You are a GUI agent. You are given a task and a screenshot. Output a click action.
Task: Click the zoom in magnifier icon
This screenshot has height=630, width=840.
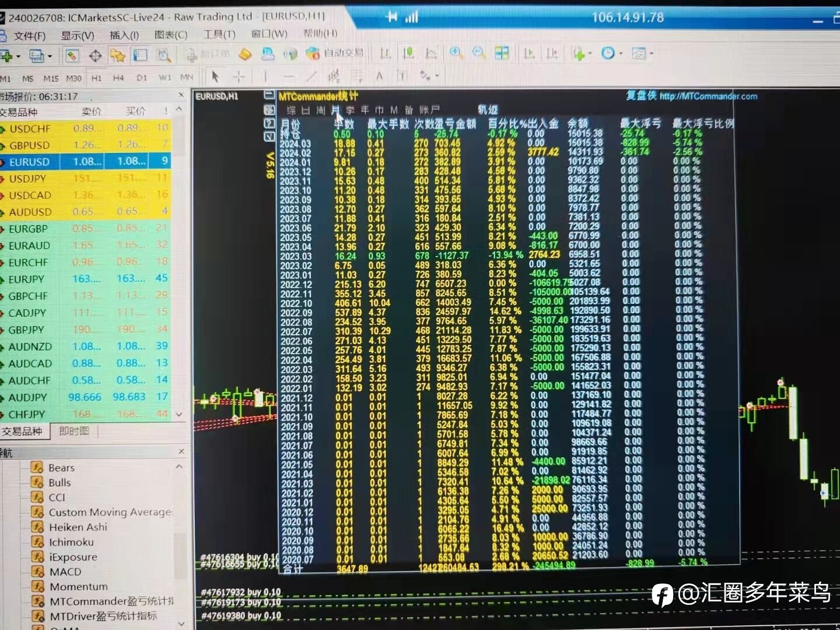pyautogui.click(x=456, y=53)
